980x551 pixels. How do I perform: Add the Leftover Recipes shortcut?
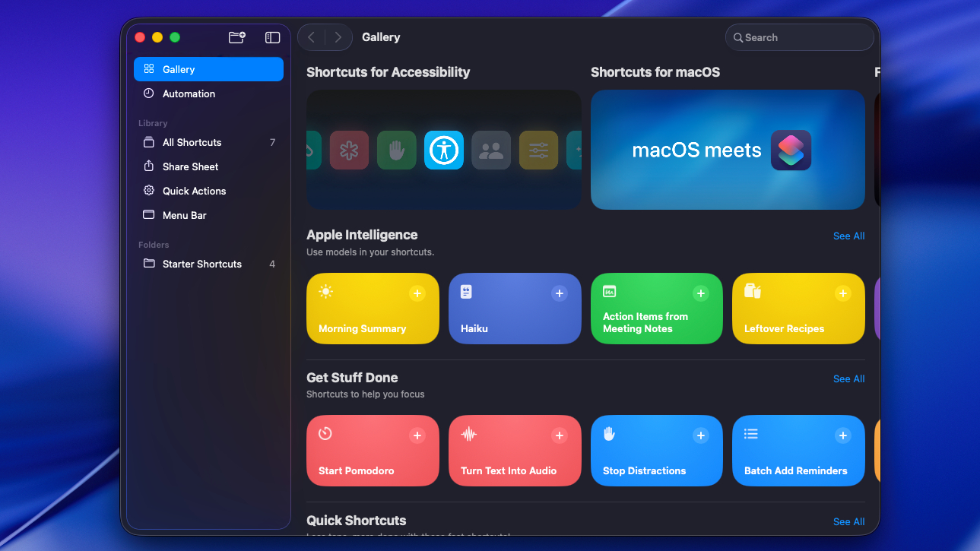842,293
